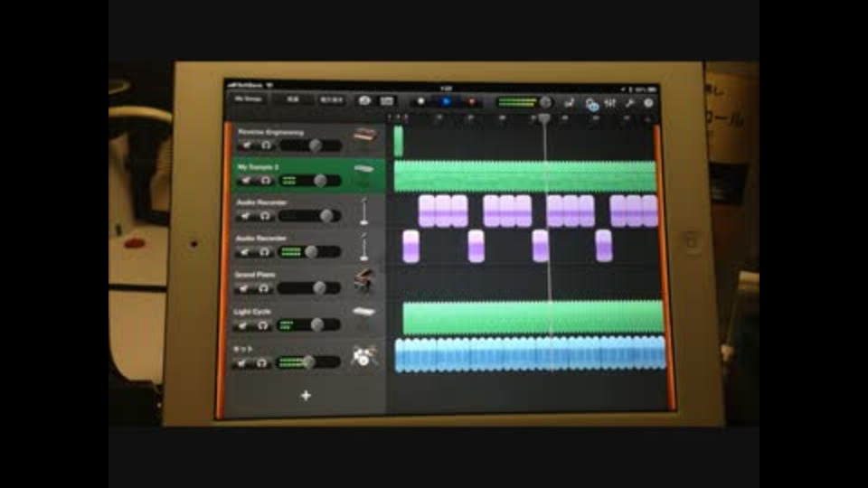Mute the drum kit track
This screenshot has width=868, height=488.
[241, 363]
